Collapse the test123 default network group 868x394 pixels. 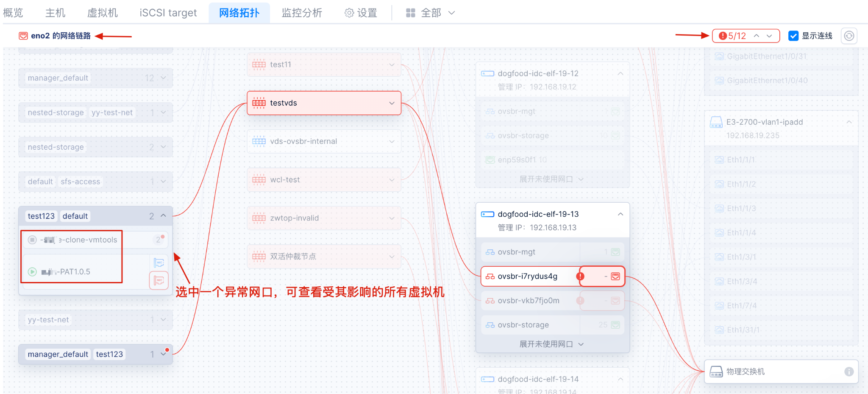[163, 216]
